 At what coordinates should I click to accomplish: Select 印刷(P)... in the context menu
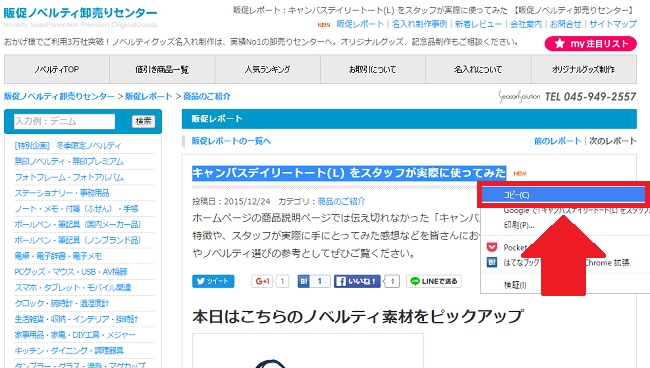tap(519, 225)
